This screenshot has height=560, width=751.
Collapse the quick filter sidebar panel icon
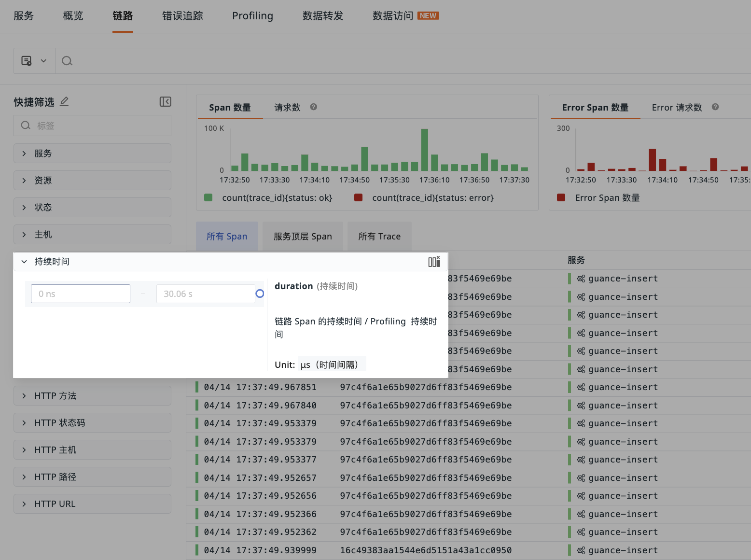165,101
